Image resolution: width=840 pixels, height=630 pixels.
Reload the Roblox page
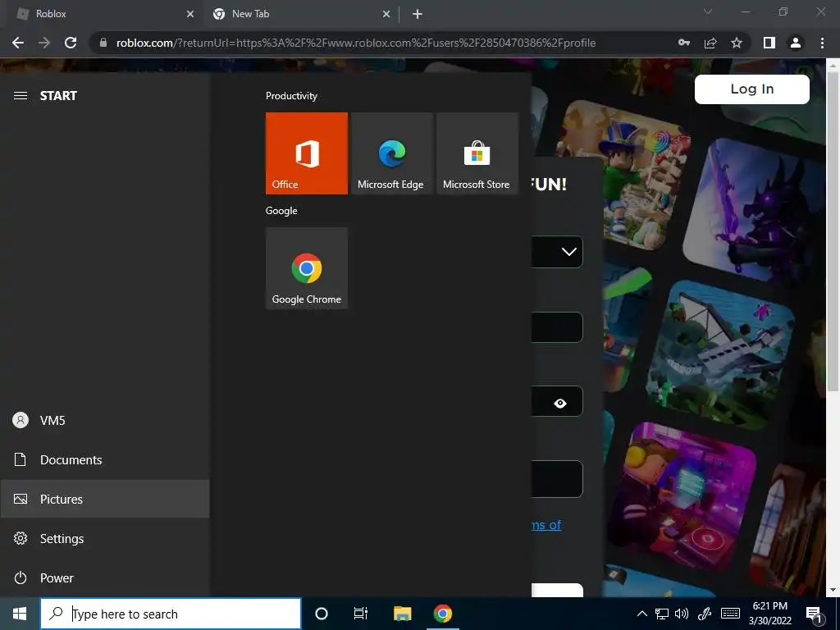click(71, 43)
